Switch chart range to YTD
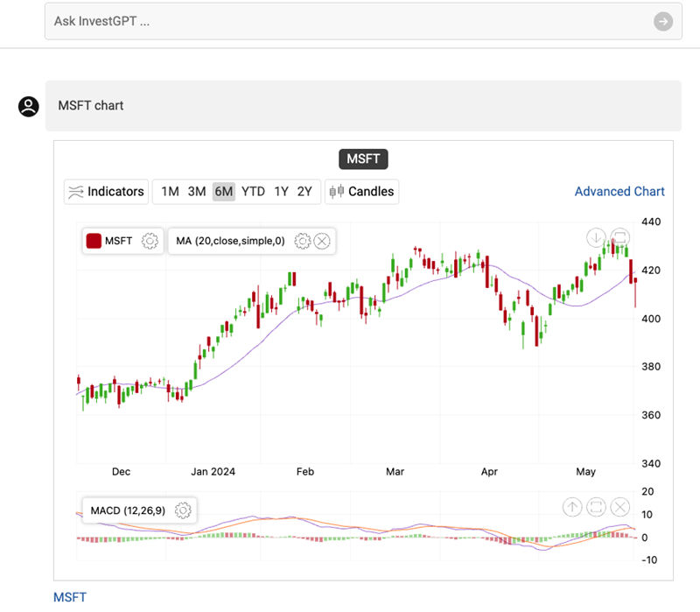Viewport: 700px width, 612px height. [253, 192]
